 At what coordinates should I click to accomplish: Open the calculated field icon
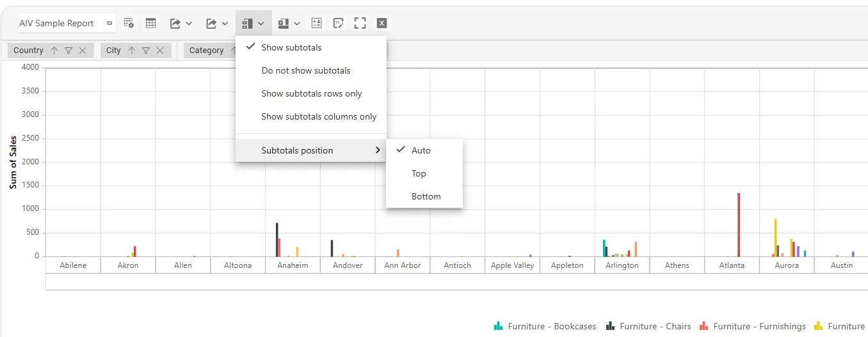point(316,23)
